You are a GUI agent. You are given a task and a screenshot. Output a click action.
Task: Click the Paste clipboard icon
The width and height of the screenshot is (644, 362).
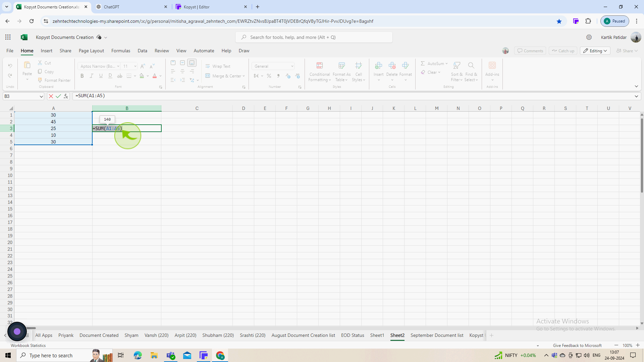coord(27,65)
